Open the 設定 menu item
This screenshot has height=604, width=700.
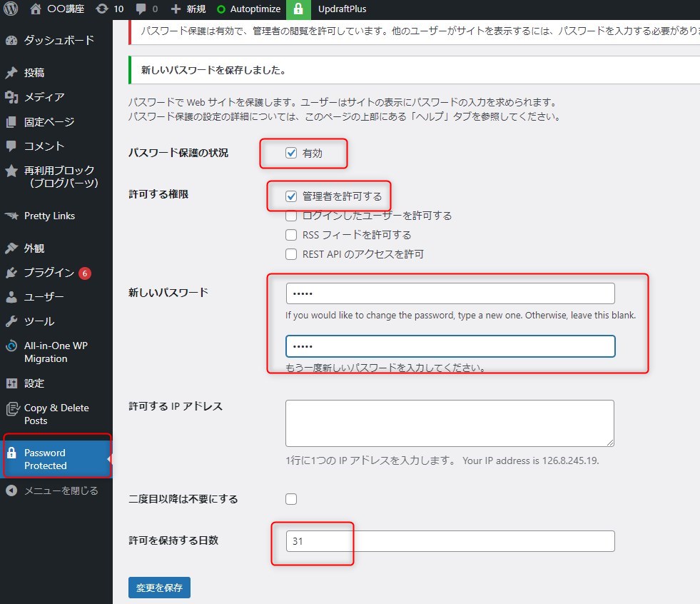point(34,383)
